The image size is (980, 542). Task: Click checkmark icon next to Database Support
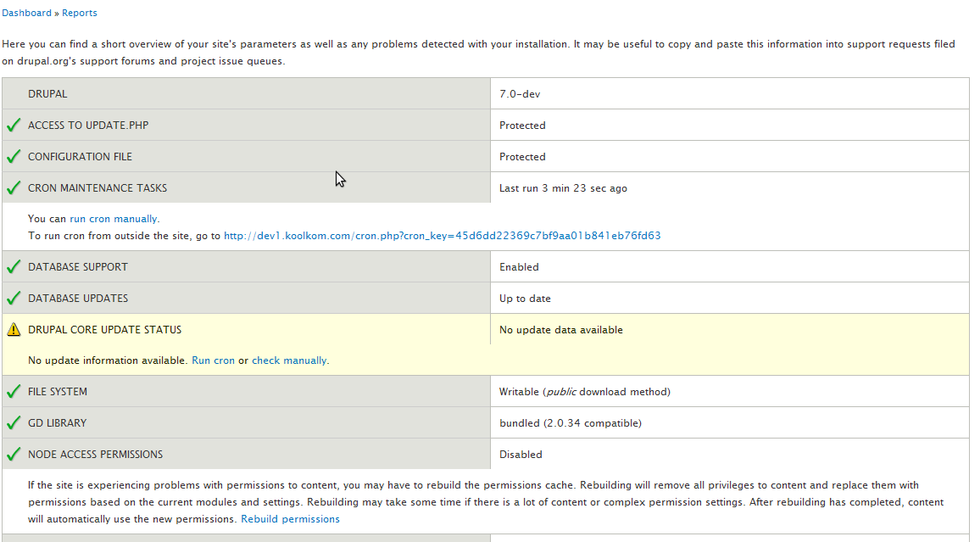14,267
